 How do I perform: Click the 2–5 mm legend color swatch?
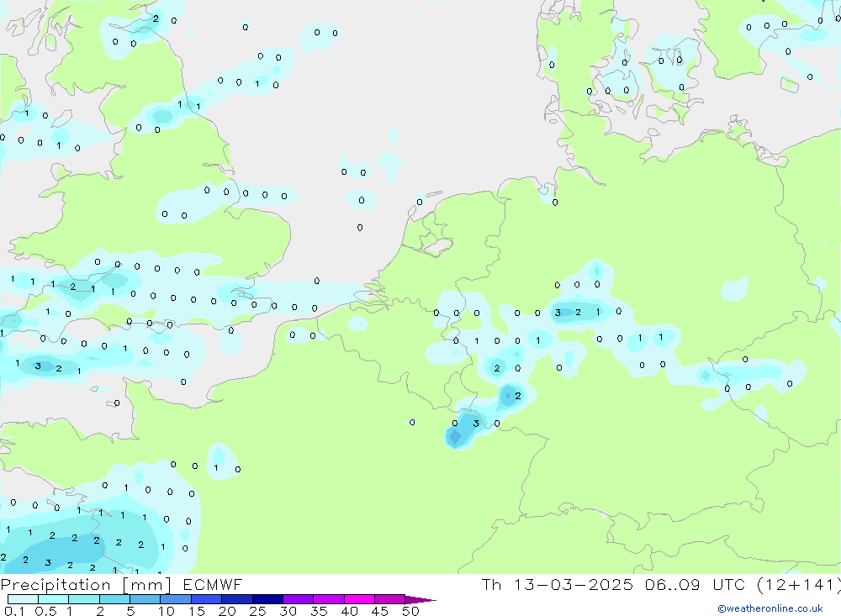(114, 599)
